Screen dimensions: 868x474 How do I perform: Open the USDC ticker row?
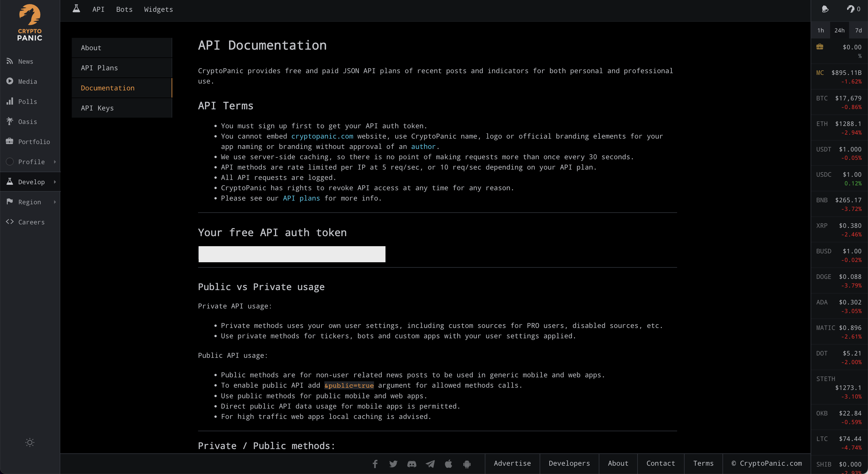(839, 178)
